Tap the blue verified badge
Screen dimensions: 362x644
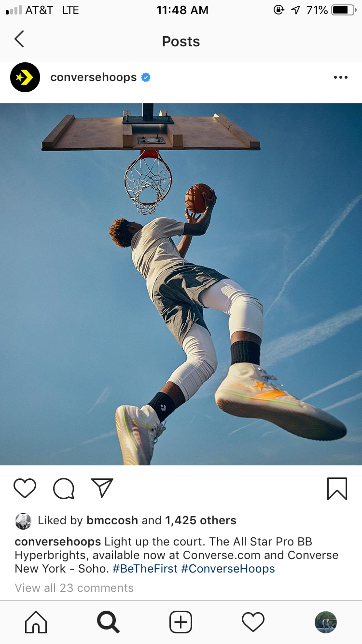(x=146, y=77)
